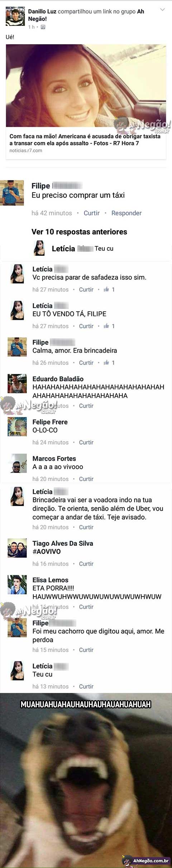Open Tiago Alves Da Silva's avatar

tap(17, 548)
